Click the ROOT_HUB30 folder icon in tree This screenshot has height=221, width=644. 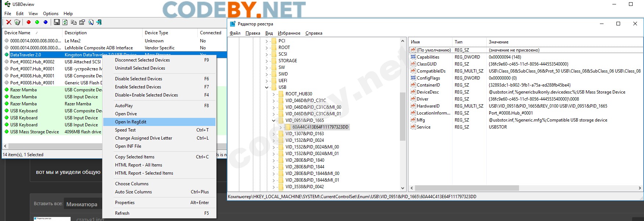coord(281,94)
